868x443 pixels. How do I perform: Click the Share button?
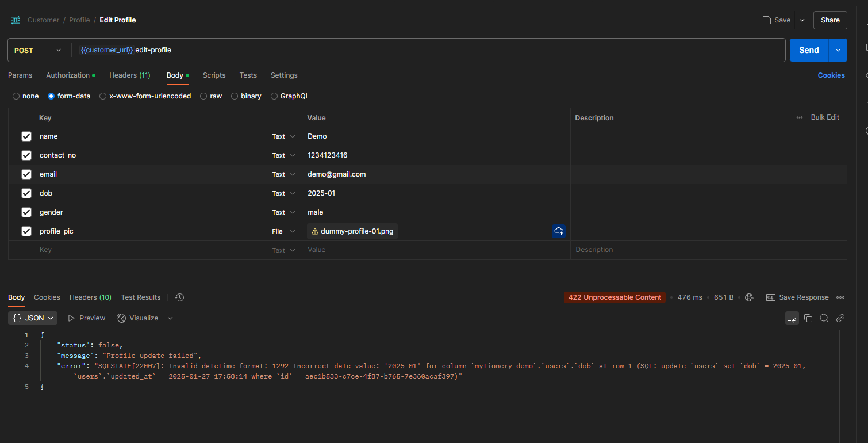830,20
